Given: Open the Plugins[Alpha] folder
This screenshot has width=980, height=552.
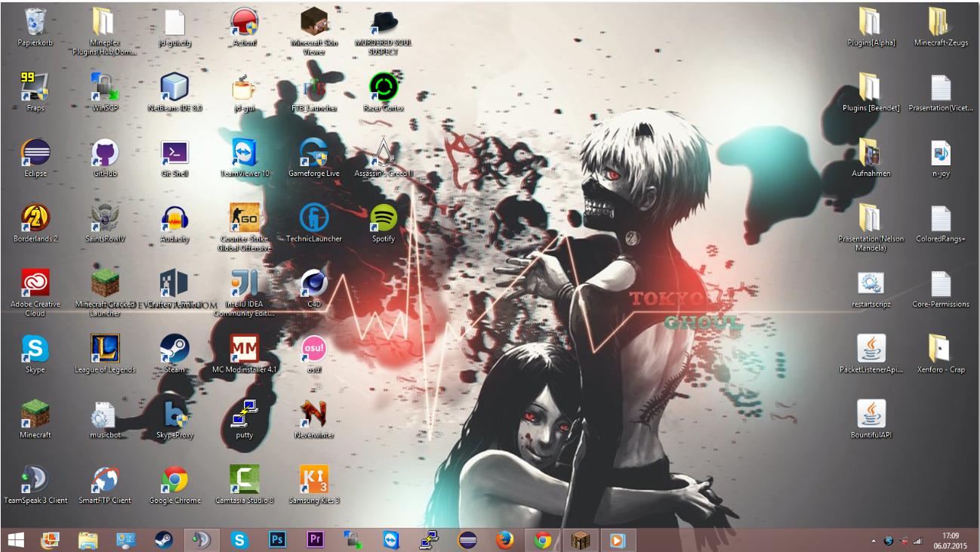Looking at the screenshot, I should point(871,28).
